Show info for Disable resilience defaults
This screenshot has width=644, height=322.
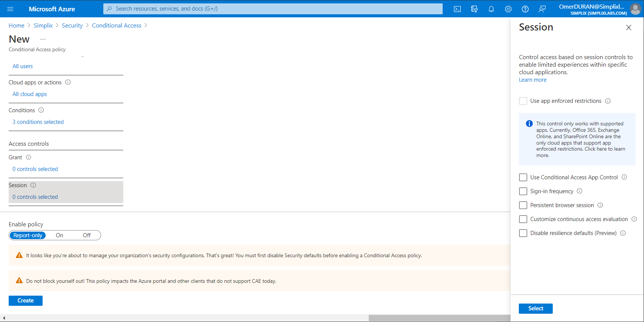point(623,233)
